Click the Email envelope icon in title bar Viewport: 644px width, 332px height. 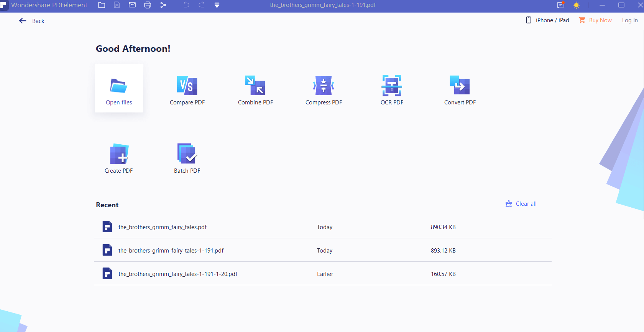point(132,5)
